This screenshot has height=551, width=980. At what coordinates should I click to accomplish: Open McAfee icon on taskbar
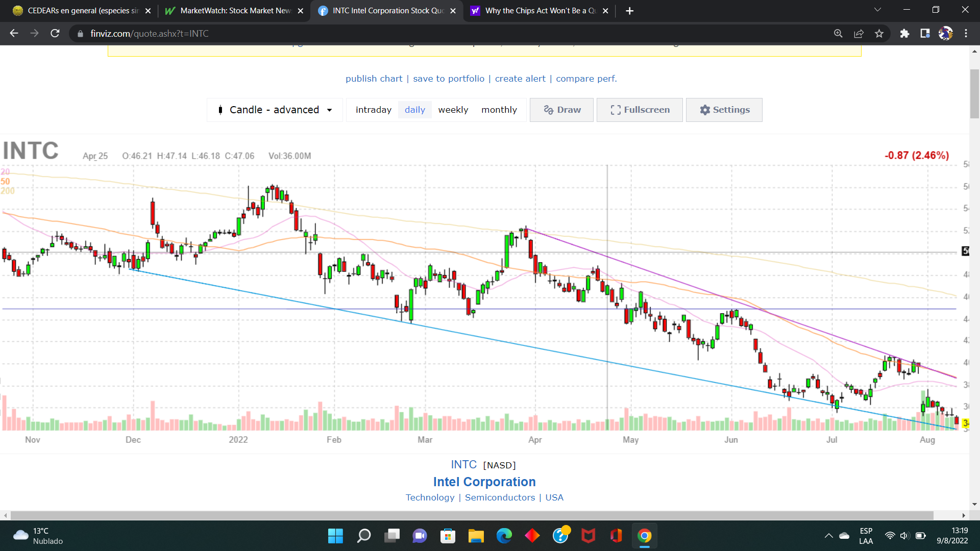pos(589,536)
